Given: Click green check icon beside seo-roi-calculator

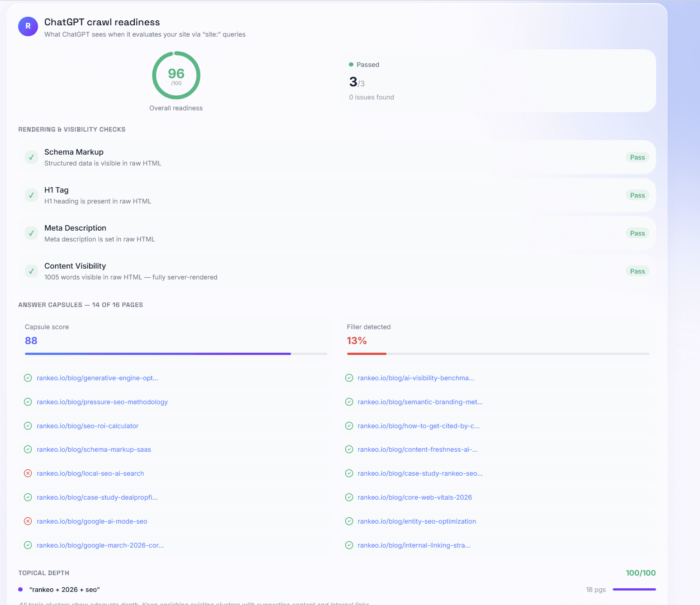Looking at the screenshot, I should point(28,426).
